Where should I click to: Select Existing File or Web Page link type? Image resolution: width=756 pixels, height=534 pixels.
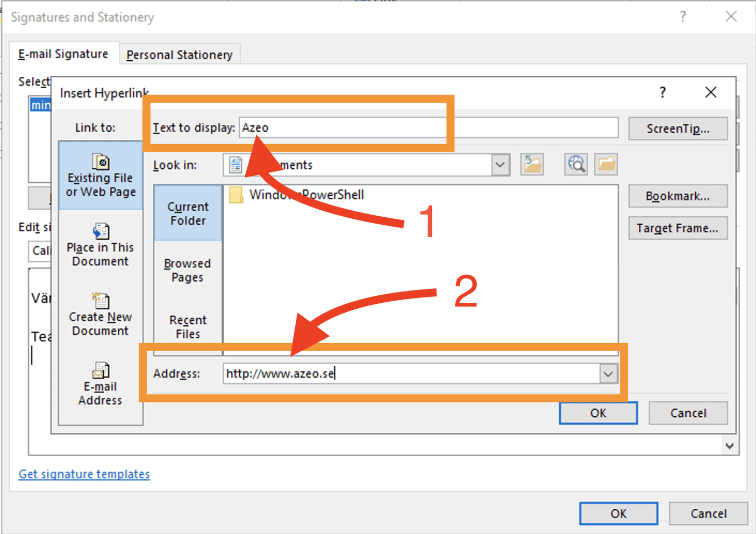(101, 175)
